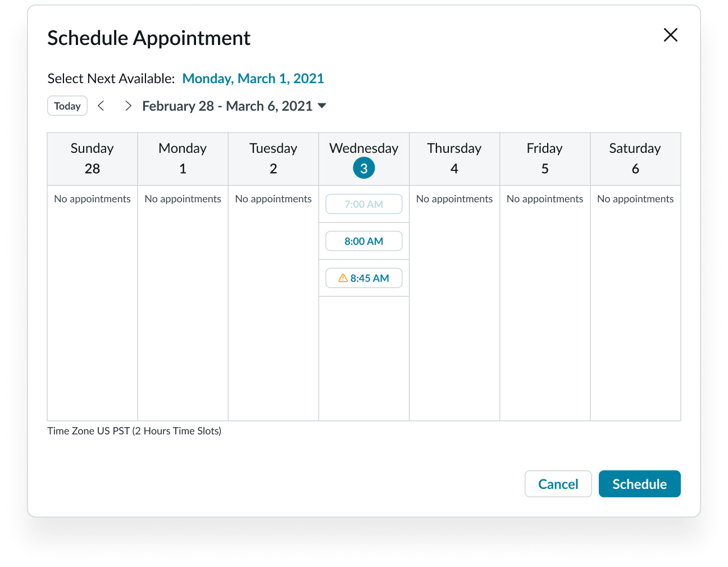This screenshot has width=728, height=567.
Task: Click the selected day badge on Wednesday
Action: click(363, 167)
